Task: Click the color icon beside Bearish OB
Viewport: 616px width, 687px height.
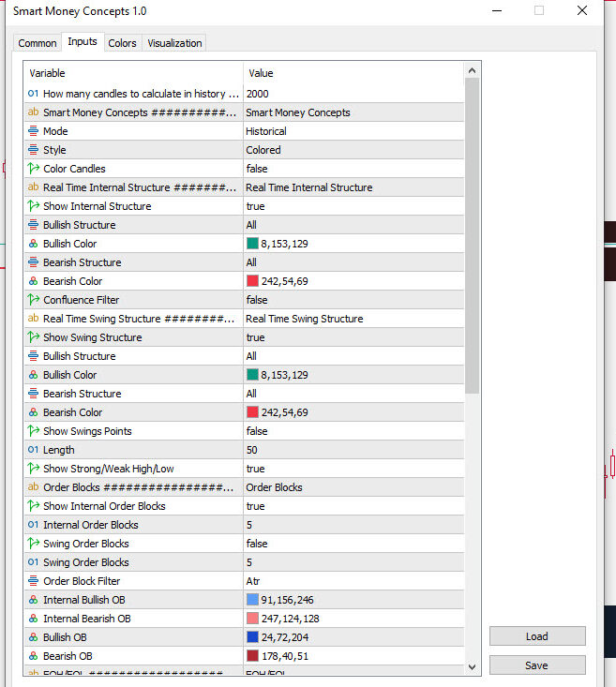Action: pos(34,656)
